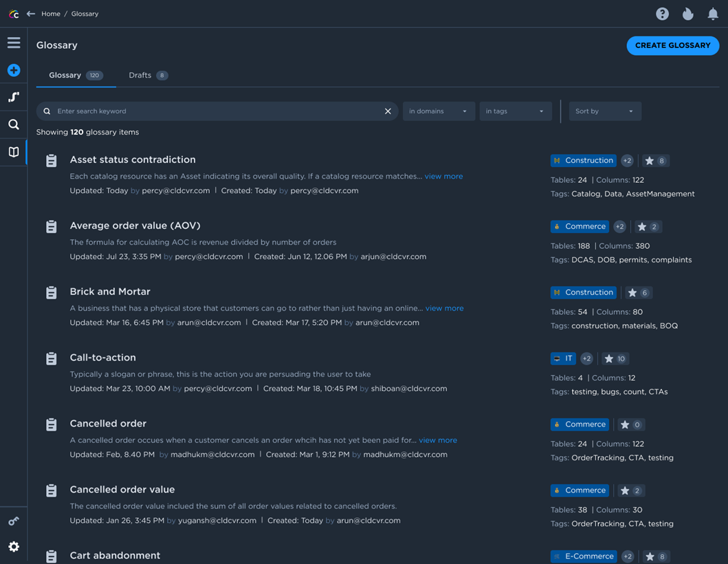Click clipboard icon for Asset status contradiction

point(51,161)
